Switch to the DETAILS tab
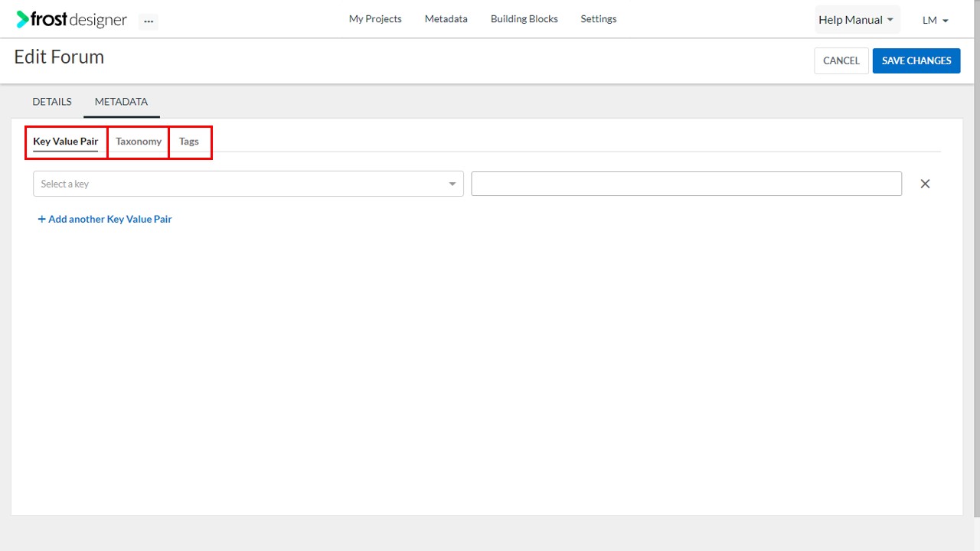980x551 pixels. tap(52, 102)
